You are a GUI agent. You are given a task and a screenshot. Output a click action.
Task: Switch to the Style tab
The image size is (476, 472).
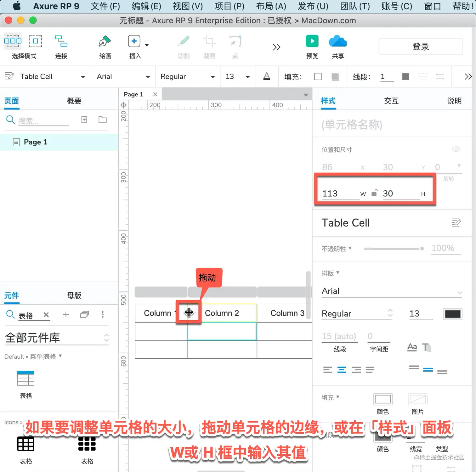point(328,101)
